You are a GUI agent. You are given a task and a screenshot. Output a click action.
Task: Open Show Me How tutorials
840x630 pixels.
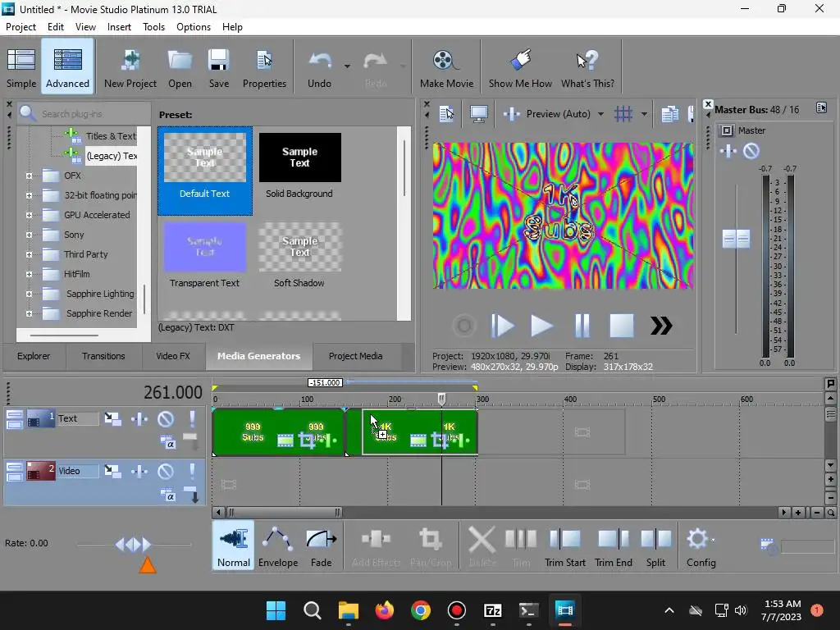tap(519, 67)
